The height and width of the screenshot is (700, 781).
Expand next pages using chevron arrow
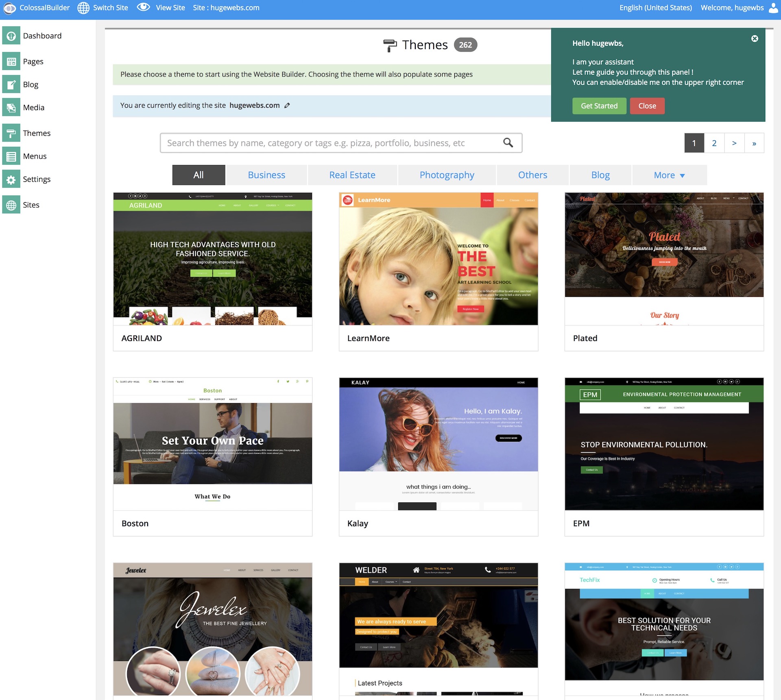click(x=734, y=143)
